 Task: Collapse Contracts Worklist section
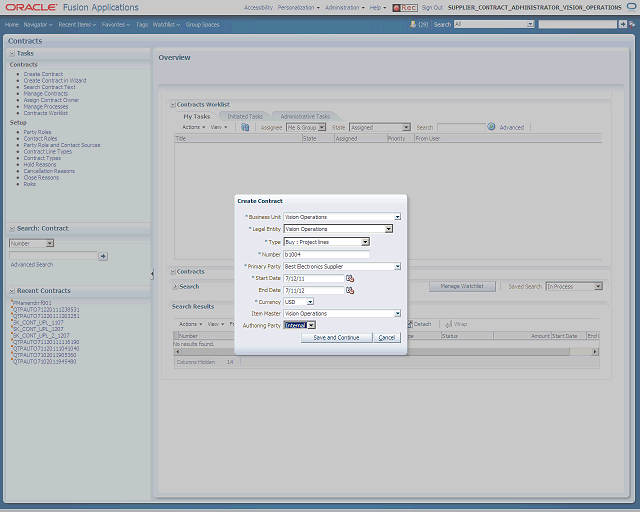coord(173,105)
